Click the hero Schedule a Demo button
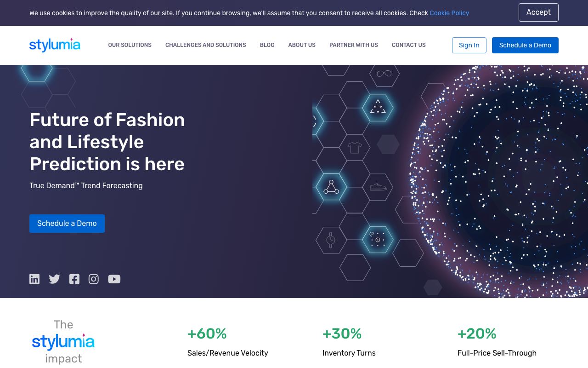The width and height of the screenshot is (588, 368). pos(67,224)
